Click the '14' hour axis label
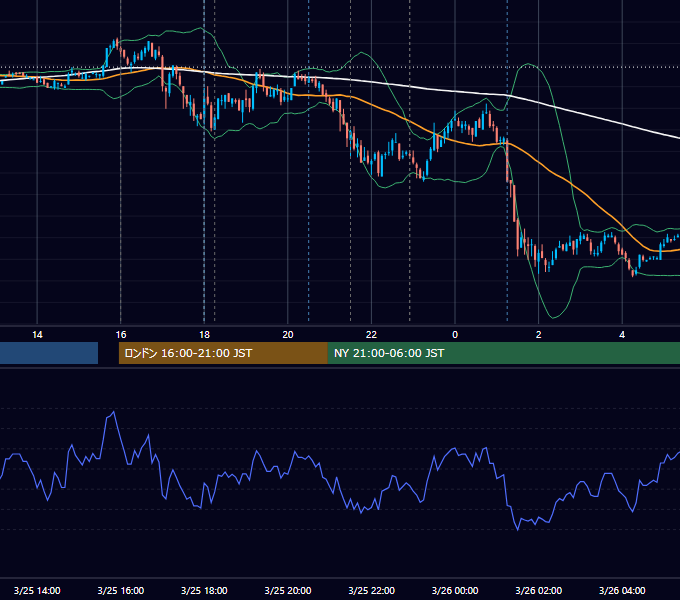 37,335
